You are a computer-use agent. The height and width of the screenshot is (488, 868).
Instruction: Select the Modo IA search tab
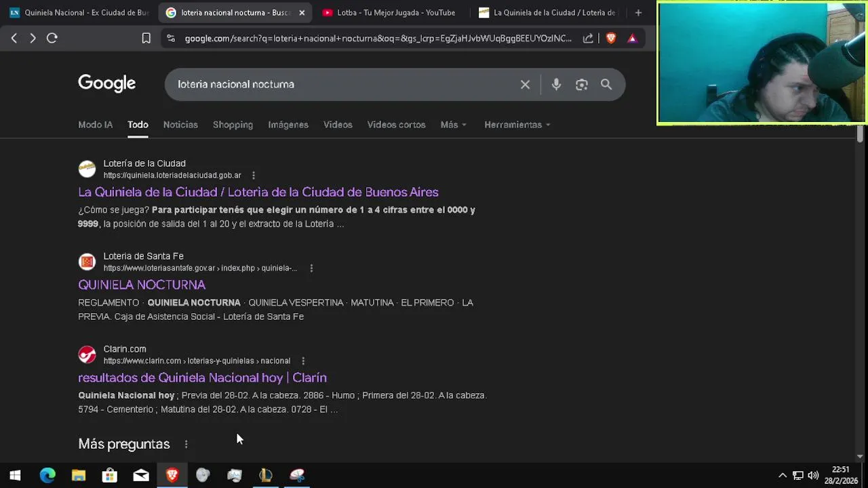(96, 125)
